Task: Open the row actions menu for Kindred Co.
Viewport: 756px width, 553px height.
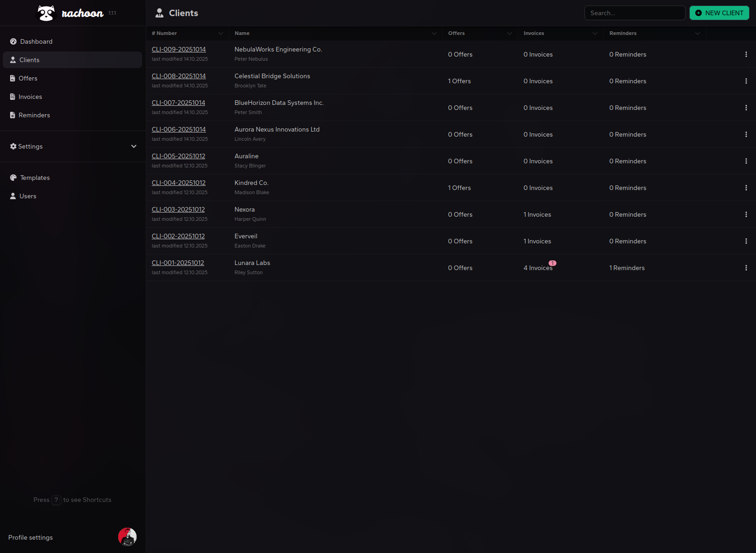Action: [x=746, y=188]
